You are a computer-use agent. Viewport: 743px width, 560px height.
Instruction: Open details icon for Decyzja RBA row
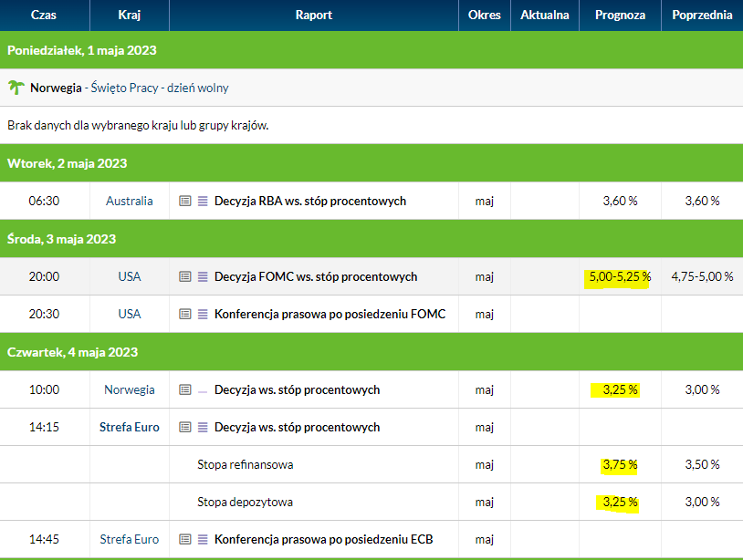point(184,202)
